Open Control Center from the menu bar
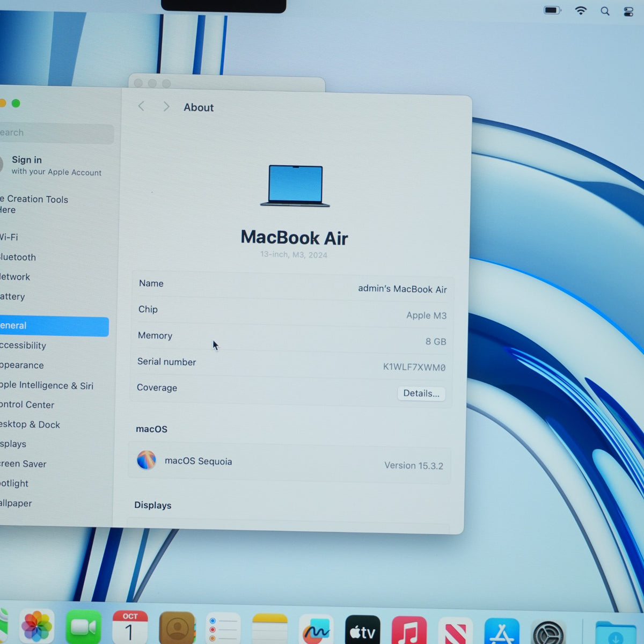The height and width of the screenshot is (644, 644). coord(628,12)
